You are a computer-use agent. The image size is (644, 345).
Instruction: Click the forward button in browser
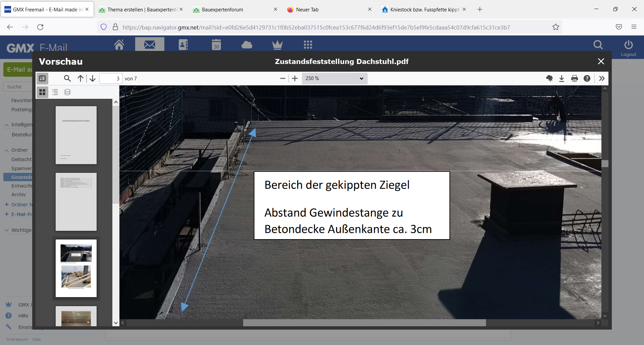click(25, 27)
